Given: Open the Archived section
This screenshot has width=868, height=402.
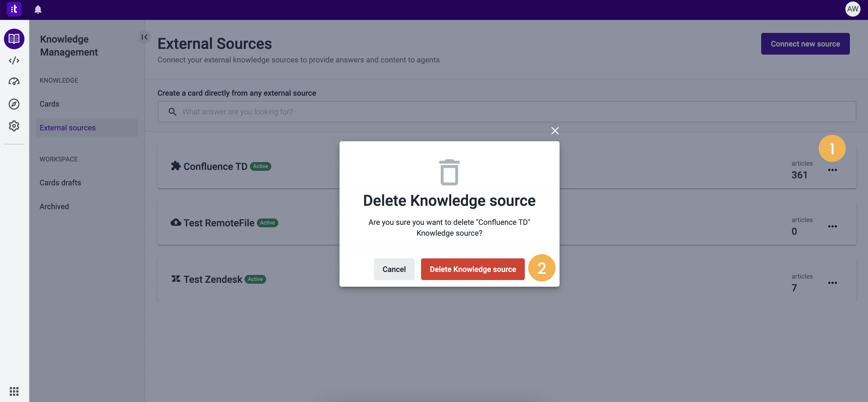Looking at the screenshot, I should (x=54, y=206).
